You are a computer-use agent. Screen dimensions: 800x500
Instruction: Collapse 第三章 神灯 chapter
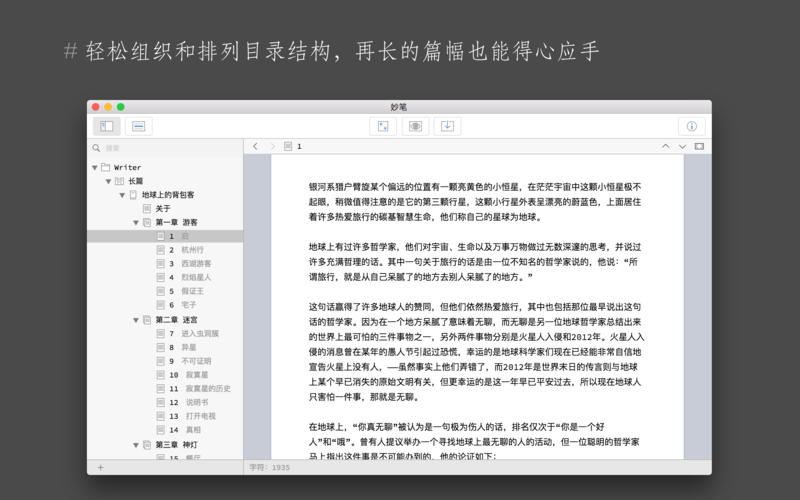click(x=136, y=445)
